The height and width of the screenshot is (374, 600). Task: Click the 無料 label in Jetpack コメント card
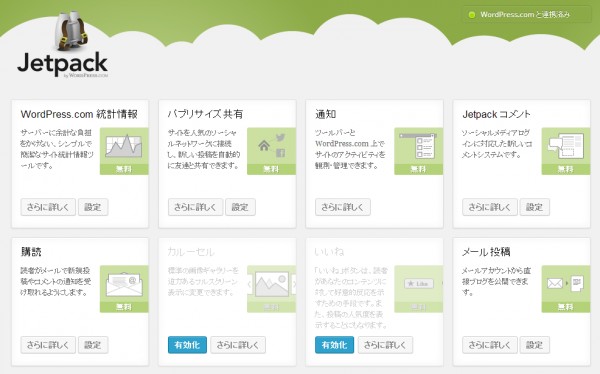click(x=566, y=169)
